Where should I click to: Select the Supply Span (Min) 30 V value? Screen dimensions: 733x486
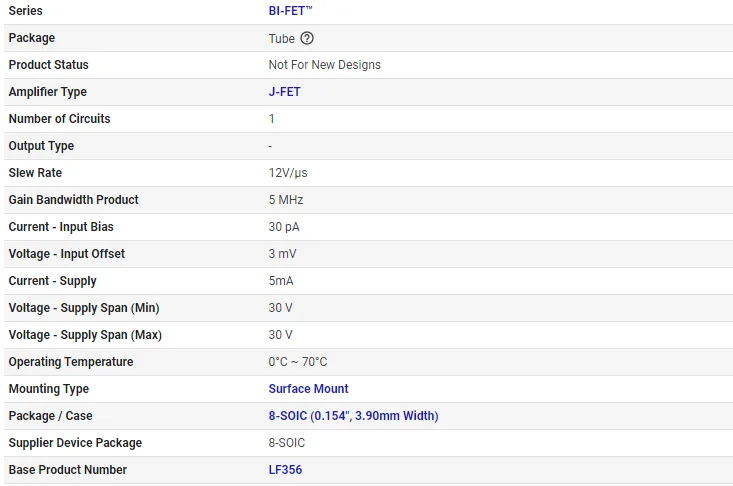pyautogui.click(x=280, y=308)
